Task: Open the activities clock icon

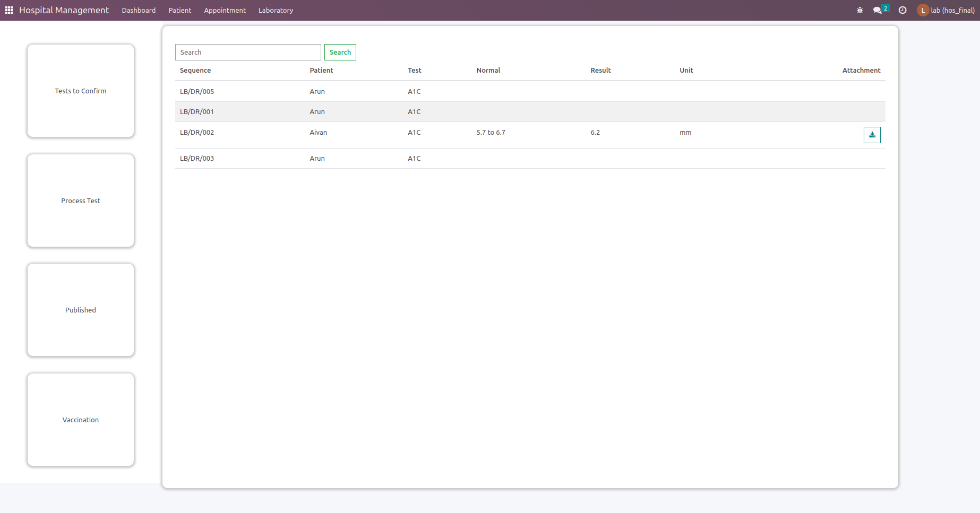Action: [902, 10]
